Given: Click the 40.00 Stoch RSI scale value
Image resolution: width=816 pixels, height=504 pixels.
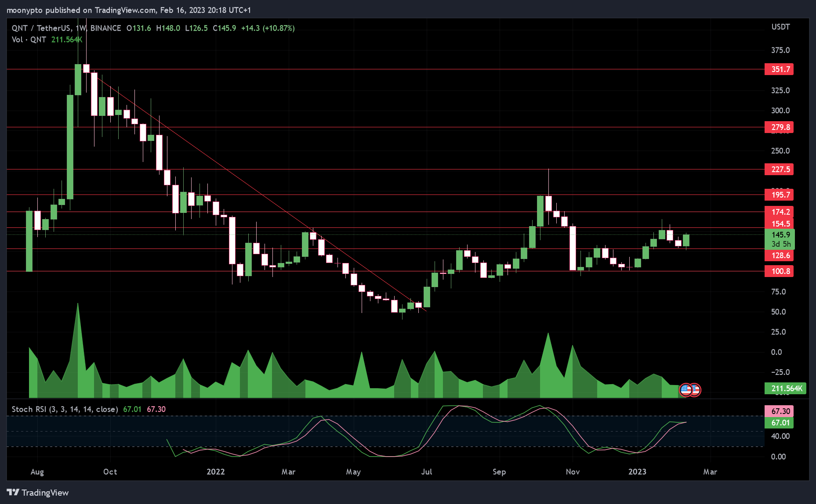Looking at the screenshot, I should pos(780,436).
